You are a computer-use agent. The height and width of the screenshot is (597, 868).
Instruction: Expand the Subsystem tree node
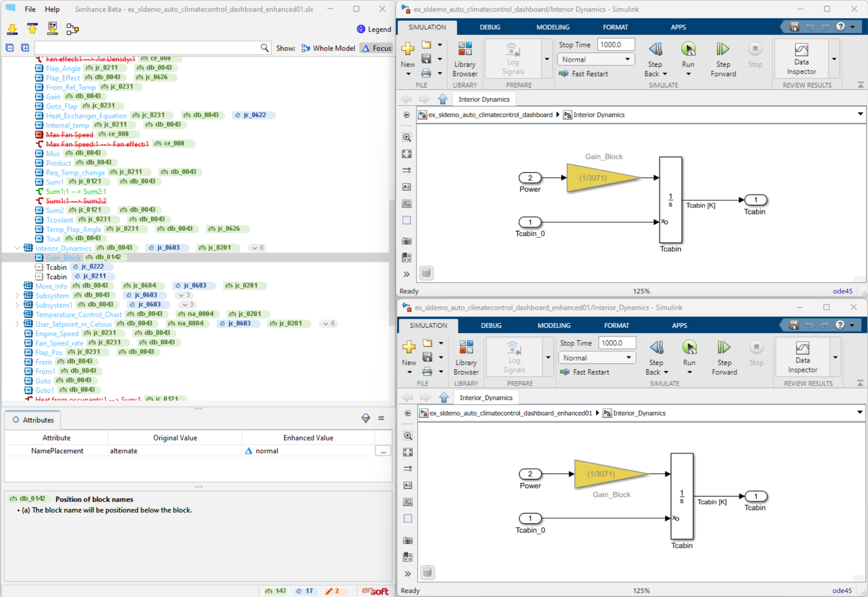coord(17,295)
